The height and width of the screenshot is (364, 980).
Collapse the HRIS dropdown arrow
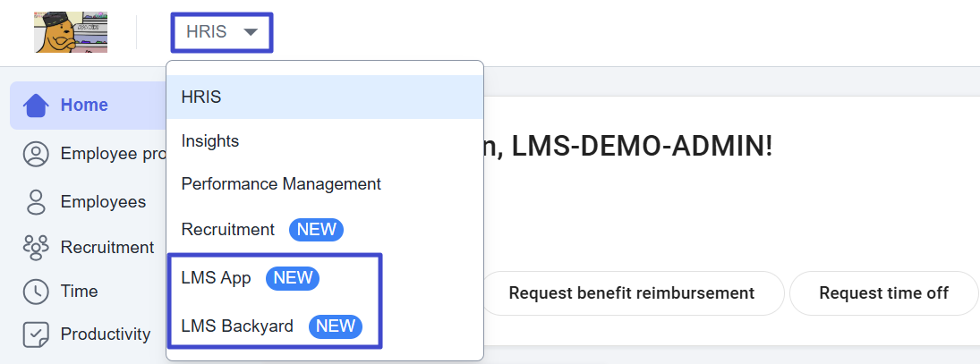point(251,32)
